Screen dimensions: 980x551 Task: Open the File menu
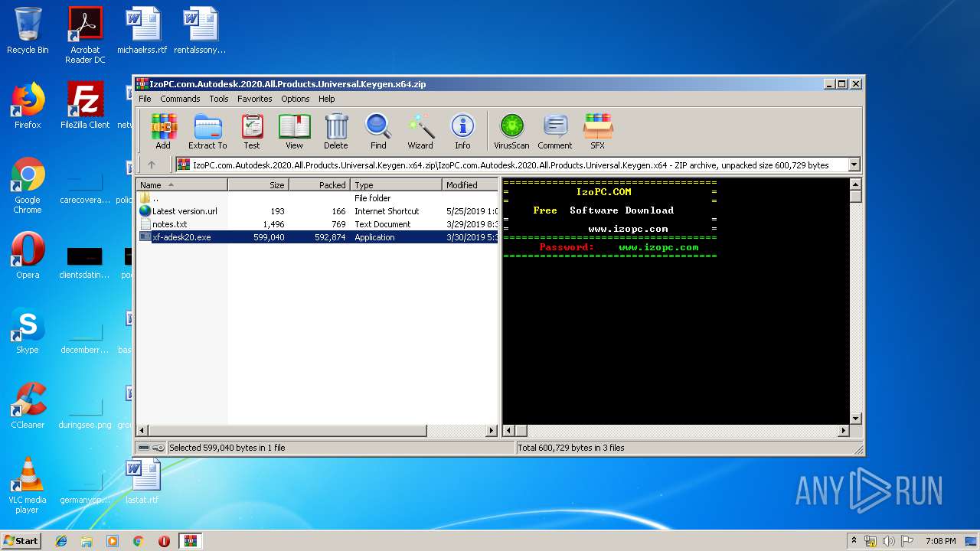(x=145, y=99)
